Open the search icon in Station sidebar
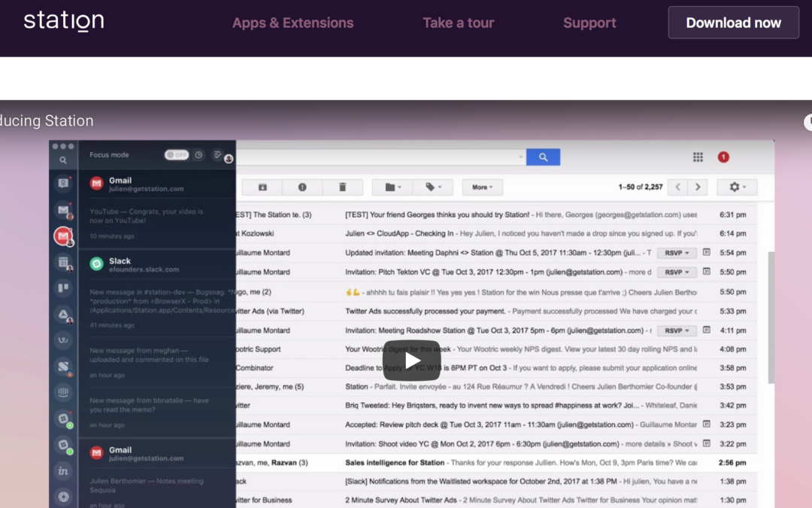The image size is (812, 508). click(x=63, y=161)
